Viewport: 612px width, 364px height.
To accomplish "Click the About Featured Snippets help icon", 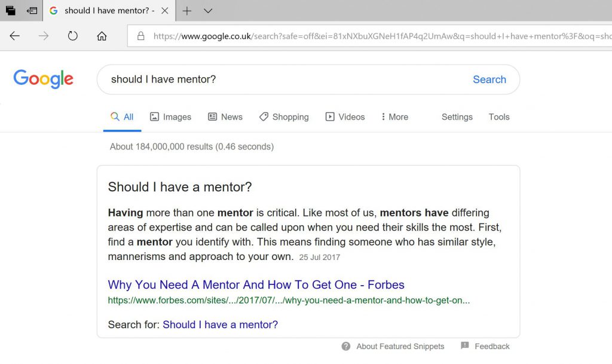I will click(346, 346).
